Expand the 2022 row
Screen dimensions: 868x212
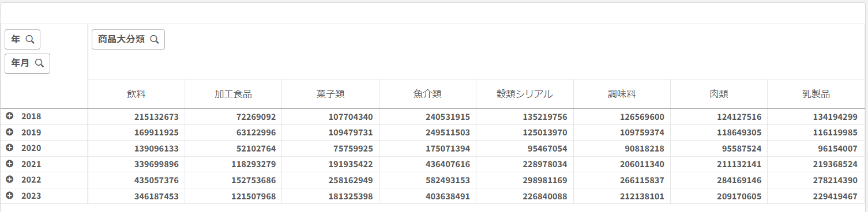9,180
